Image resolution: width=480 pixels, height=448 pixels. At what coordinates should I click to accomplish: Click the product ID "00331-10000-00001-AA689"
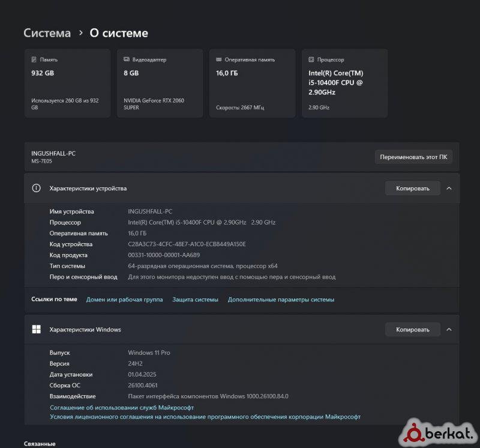pos(164,255)
